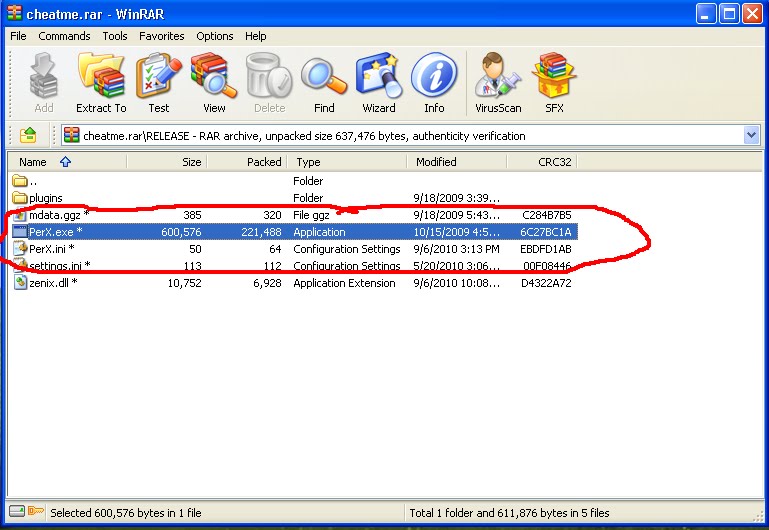Maximize the WinRAR window

[729, 14]
